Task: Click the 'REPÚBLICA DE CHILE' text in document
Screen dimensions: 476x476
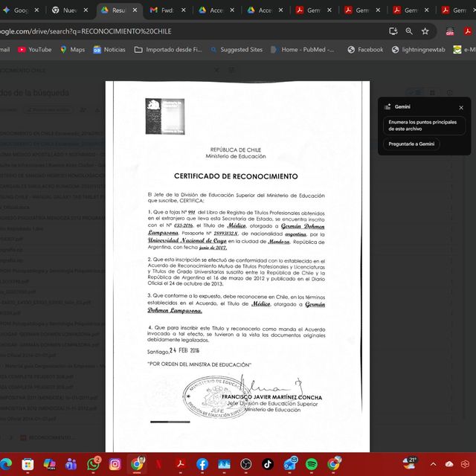Action: (x=236, y=149)
